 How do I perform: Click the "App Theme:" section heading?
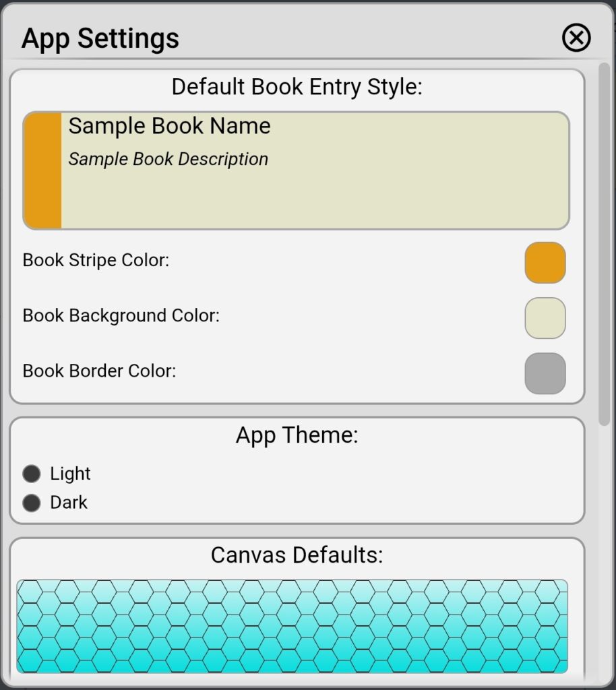point(297,435)
